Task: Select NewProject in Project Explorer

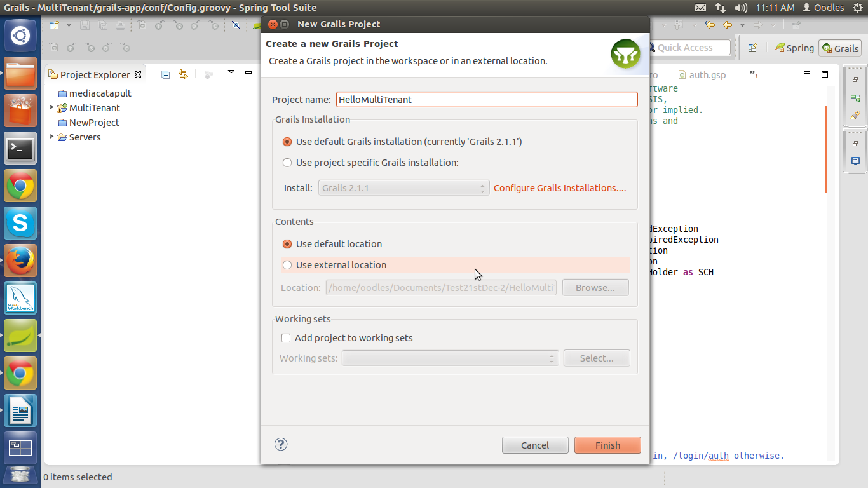Action: coord(94,122)
